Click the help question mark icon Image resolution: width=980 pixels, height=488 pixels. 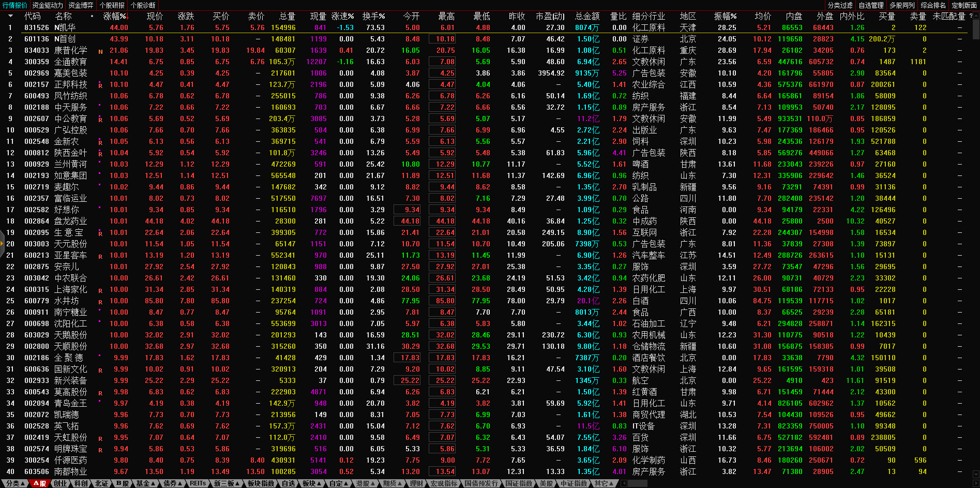(x=971, y=16)
